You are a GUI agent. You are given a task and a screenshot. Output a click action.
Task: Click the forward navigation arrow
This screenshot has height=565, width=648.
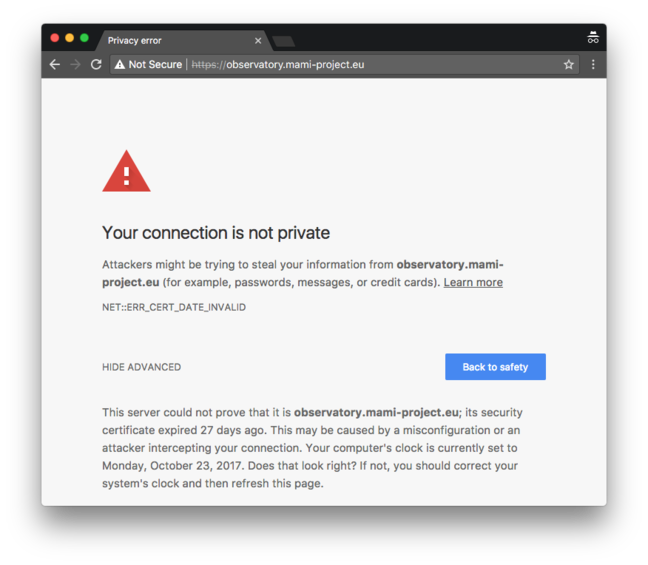[x=75, y=64]
